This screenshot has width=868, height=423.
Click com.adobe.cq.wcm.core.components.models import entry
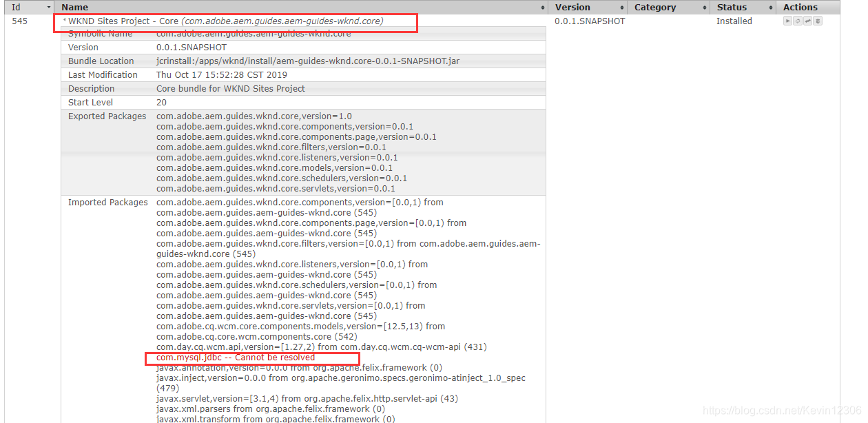coord(300,331)
